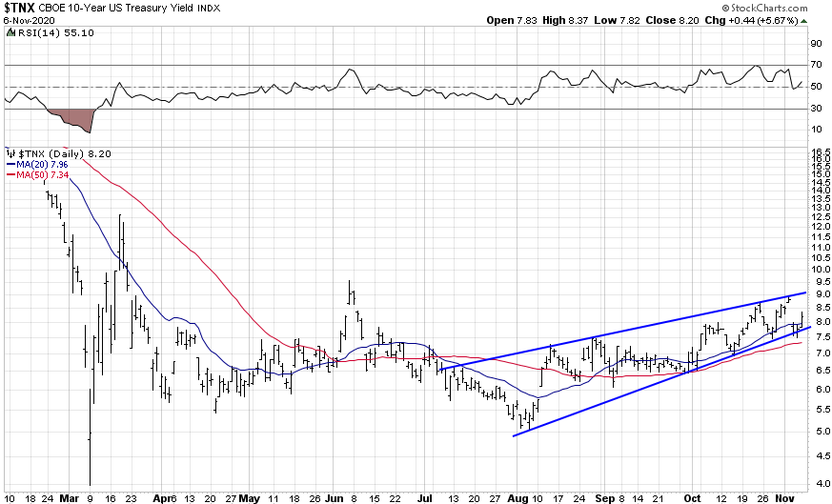
Task: Click the 'CBOE 10-Year US Treasury Yield' title
Action: pyautogui.click(x=117, y=8)
